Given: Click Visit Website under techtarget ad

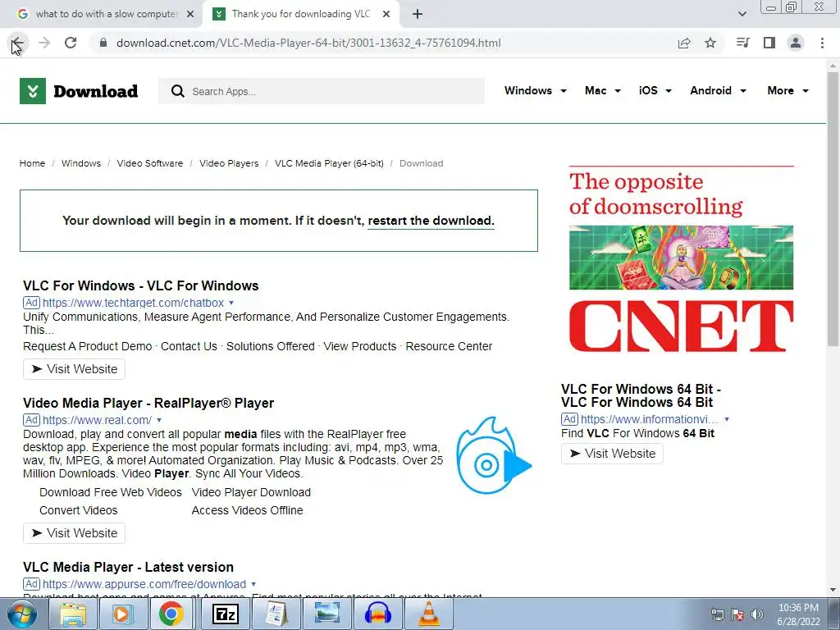Looking at the screenshot, I should [74, 369].
